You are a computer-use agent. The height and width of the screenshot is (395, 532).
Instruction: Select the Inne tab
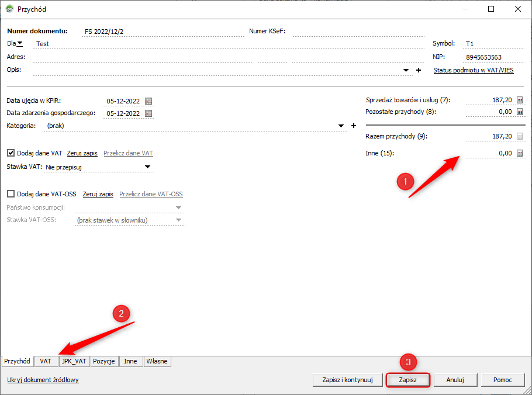pyautogui.click(x=130, y=361)
